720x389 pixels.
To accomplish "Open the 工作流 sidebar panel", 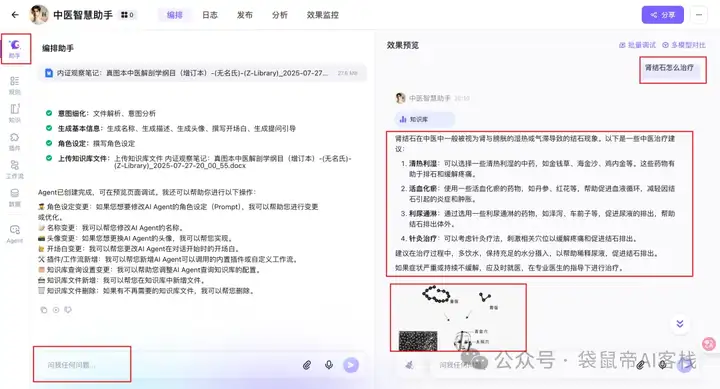I will point(15,169).
